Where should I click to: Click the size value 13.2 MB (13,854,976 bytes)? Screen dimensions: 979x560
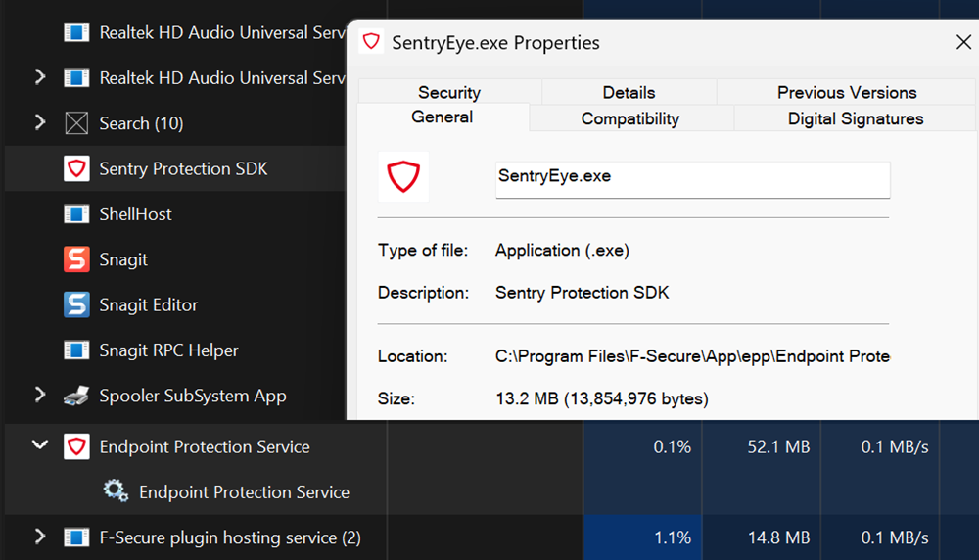point(602,398)
